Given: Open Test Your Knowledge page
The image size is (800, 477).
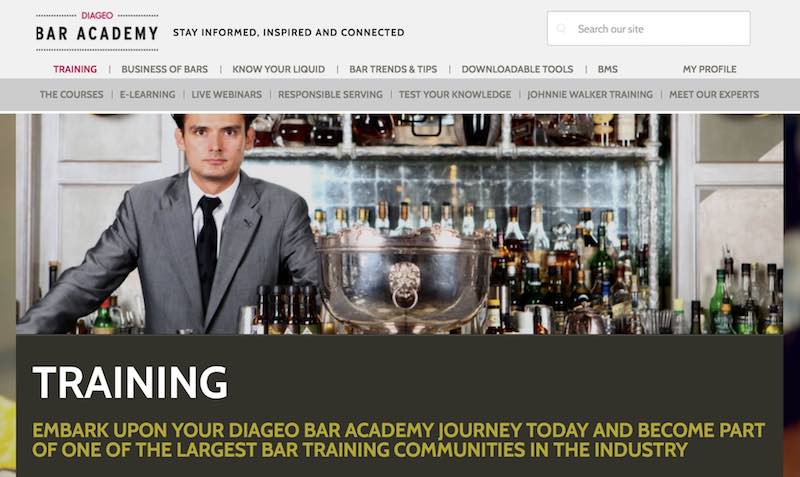Looking at the screenshot, I should 455,94.
